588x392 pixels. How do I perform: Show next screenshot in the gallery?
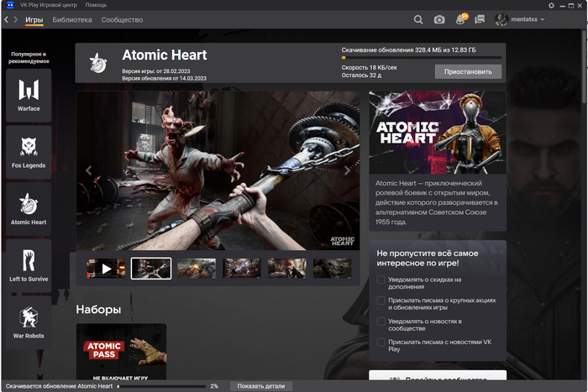tap(347, 170)
